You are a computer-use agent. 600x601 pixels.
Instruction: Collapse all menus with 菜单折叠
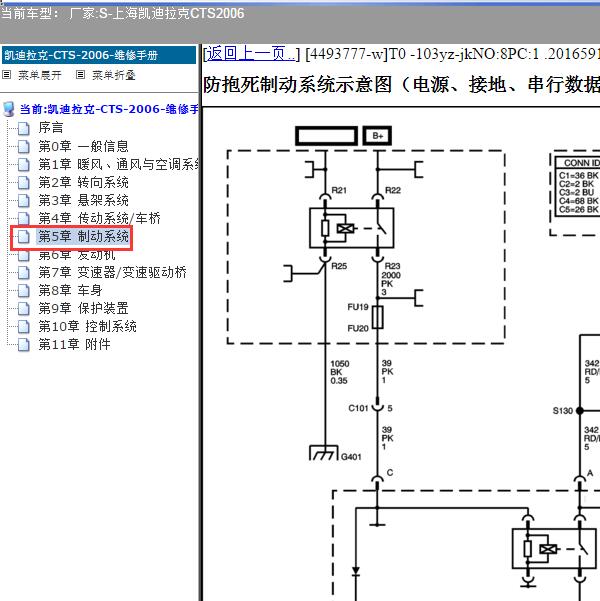click(x=113, y=75)
